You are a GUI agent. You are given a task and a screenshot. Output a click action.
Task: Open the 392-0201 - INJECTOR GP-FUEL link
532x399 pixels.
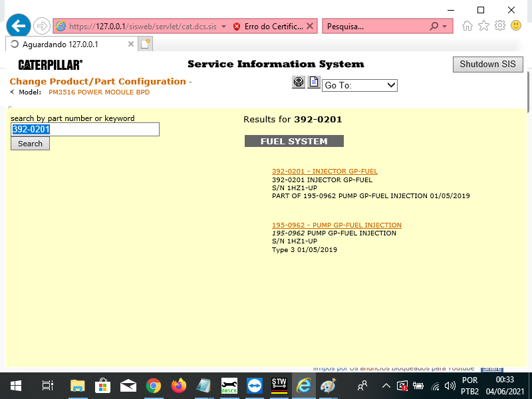coord(325,172)
